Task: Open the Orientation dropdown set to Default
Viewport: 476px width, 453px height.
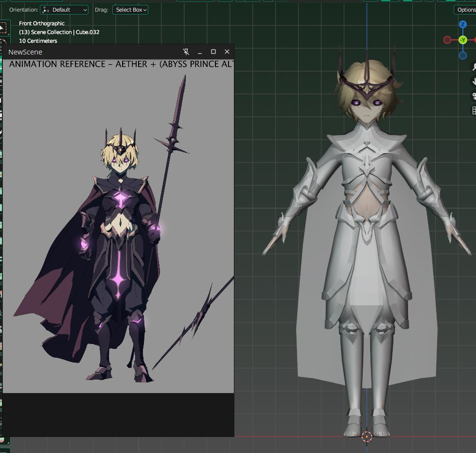Action: tap(64, 10)
